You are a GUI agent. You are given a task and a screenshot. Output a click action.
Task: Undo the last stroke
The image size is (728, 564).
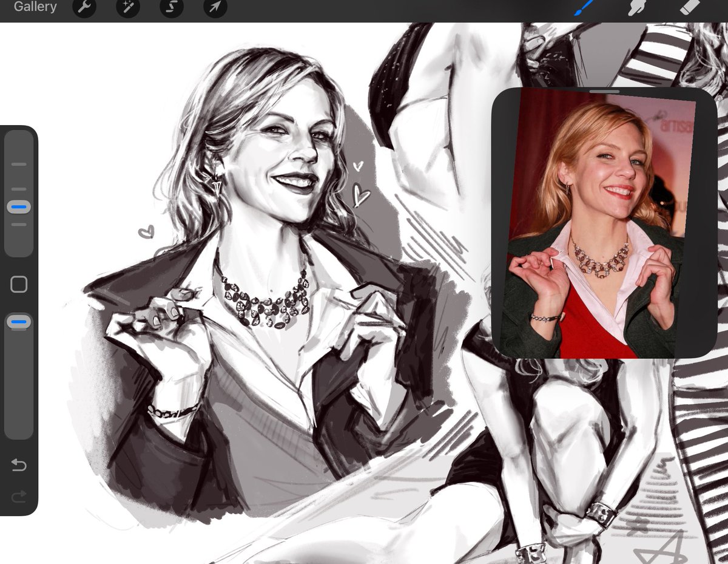tap(19, 465)
